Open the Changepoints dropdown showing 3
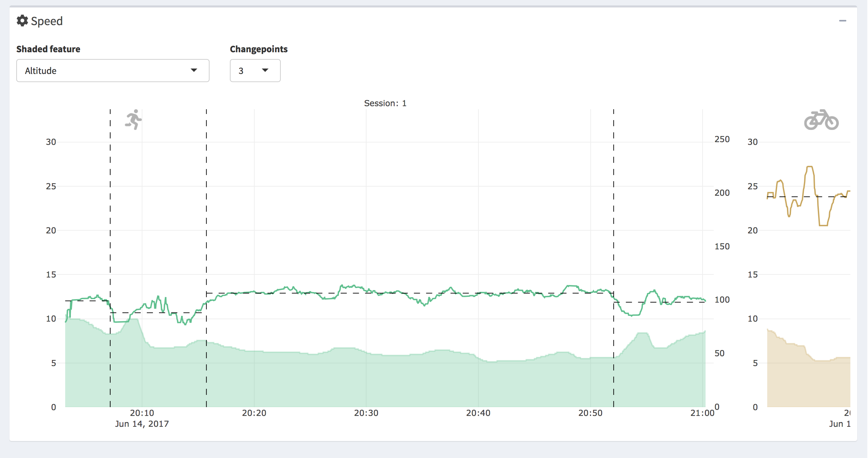This screenshot has height=458, width=868. (255, 71)
